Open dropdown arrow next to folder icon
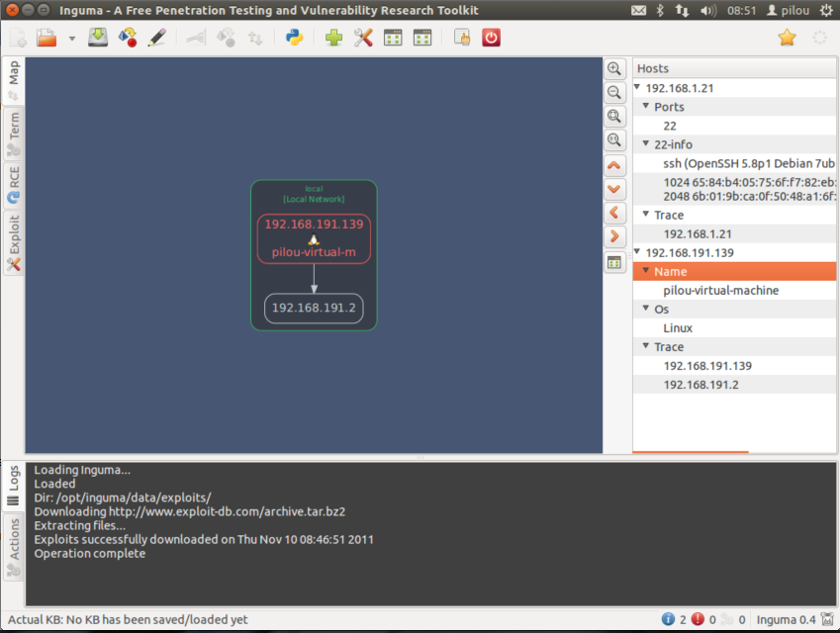Viewport: 840px width, 633px height. [x=72, y=39]
